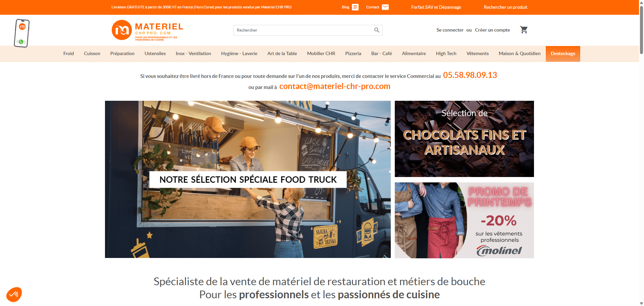This screenshot has height=306, width=644.
Task: Open the High Tech menu item
Action: [x=446, y=54]
